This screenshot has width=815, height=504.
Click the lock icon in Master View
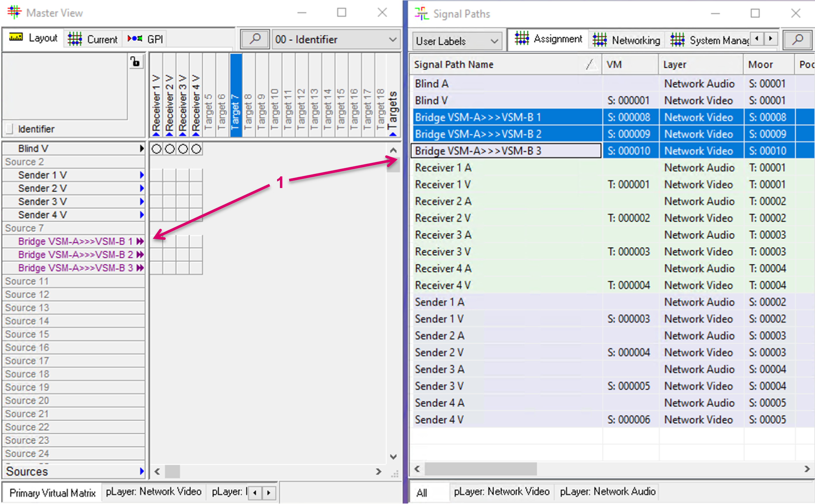click(135, 62)
